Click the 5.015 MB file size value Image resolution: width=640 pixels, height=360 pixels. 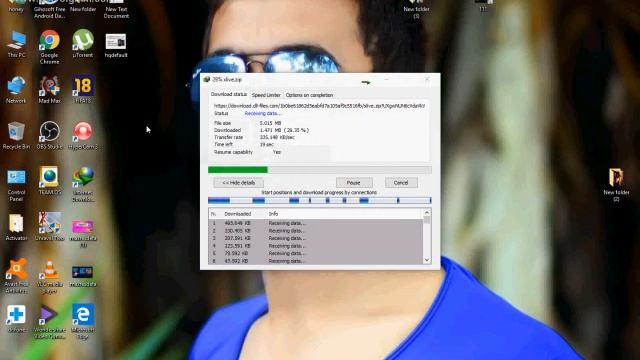point(270,123)
